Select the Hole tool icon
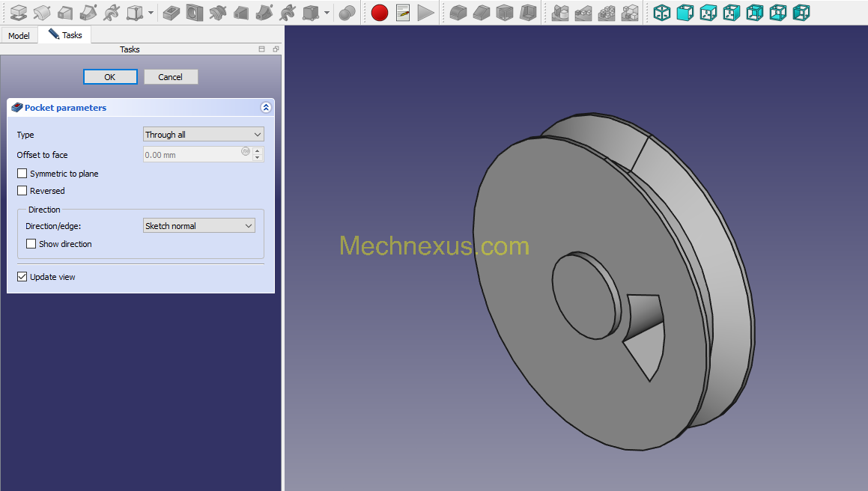Viewport: 868px width, 491px height. point(195,12)
